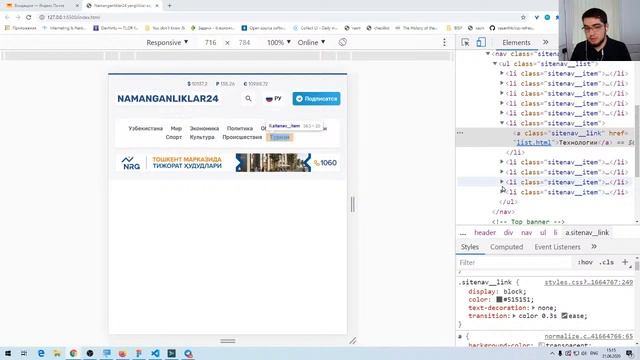Click the browser address bar
The height and width of the screenshot is (360, 640).
coord(278,17)
